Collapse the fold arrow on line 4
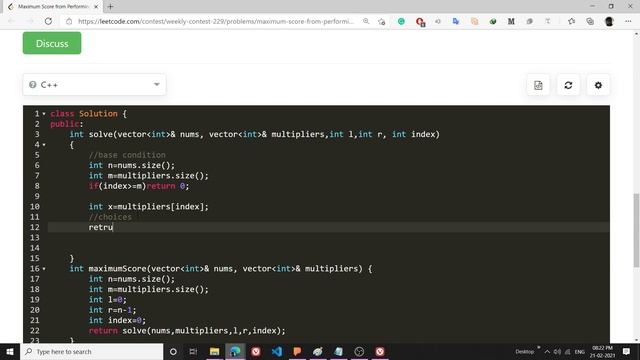This screenshot has width=640, height=360. 44,145
